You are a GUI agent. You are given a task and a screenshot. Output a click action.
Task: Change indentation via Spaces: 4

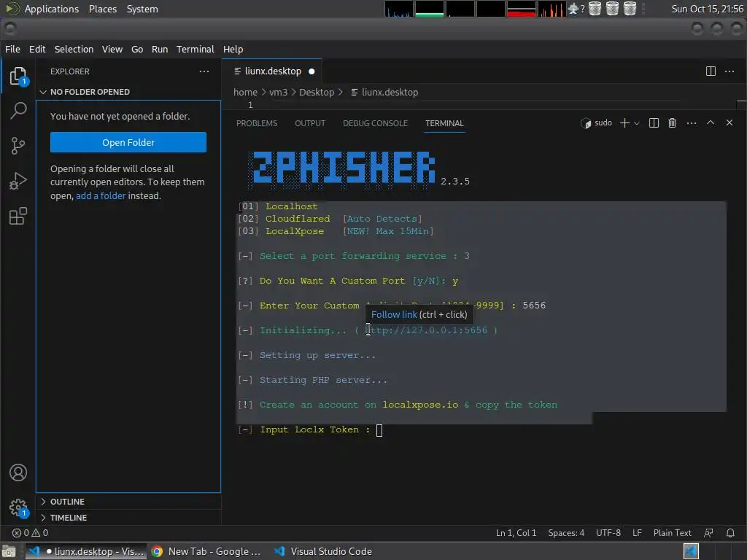coord(566,533)
